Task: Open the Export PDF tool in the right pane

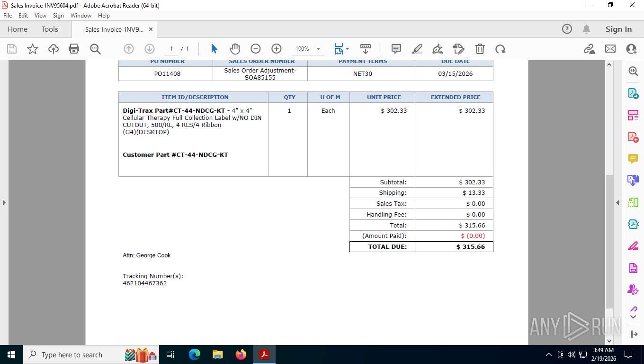Action: point(633,93)
